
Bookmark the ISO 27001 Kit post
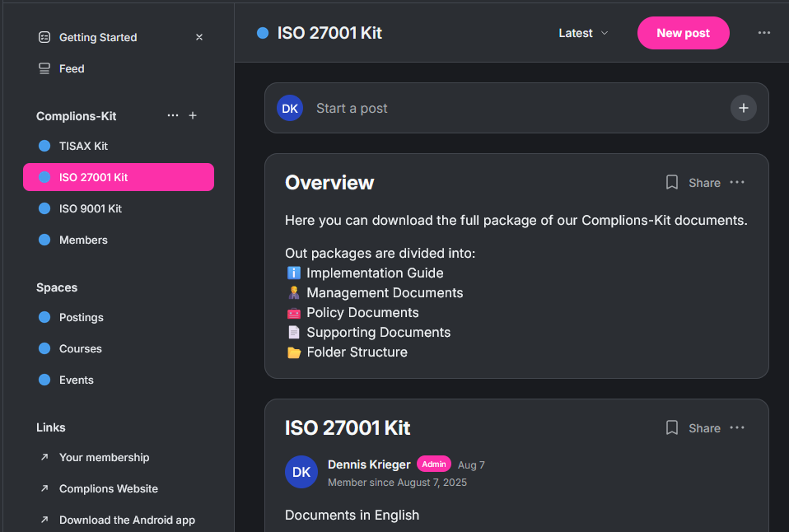tap(672, 428)
